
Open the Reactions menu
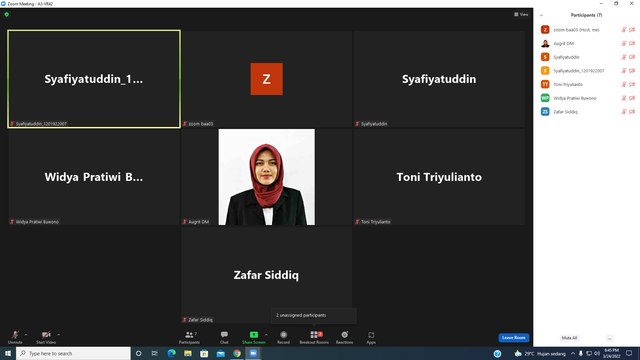coord(344,337)
